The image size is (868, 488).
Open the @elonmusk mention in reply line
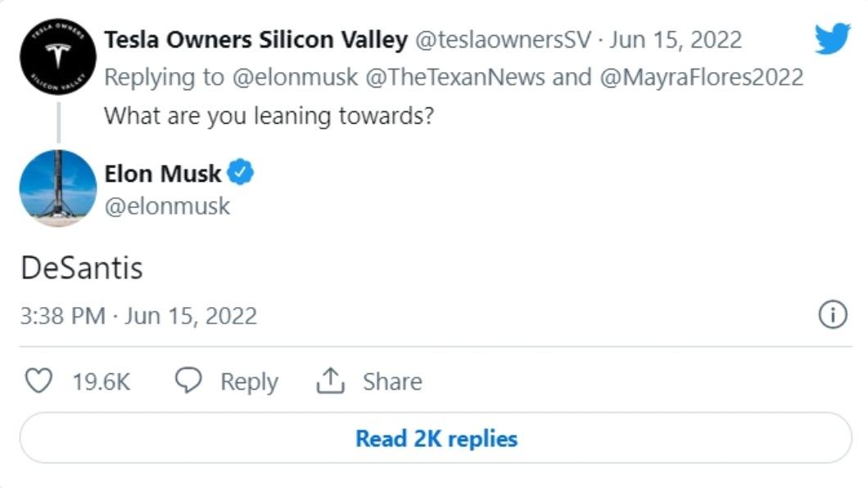point(295,77)
